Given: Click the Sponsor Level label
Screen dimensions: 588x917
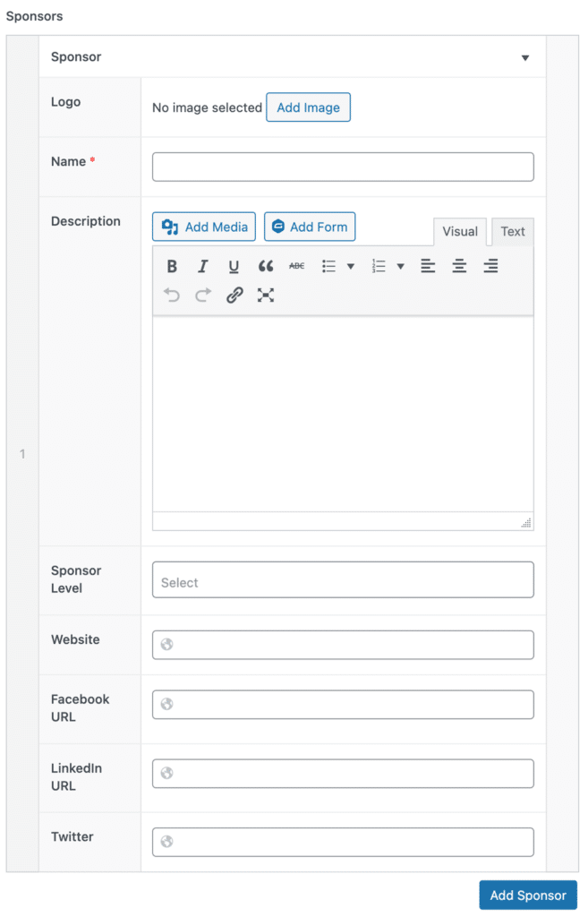Looking at the screenshot, I should pos(76,579).
